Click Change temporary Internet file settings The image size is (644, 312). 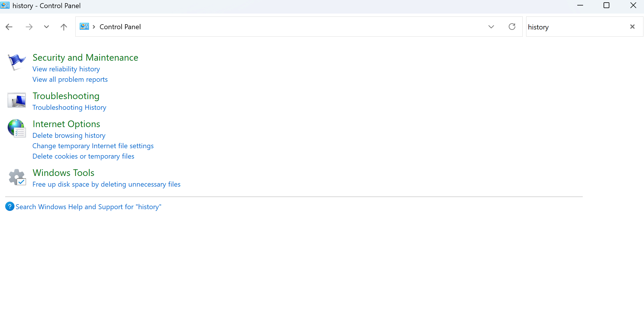point(93,146)
